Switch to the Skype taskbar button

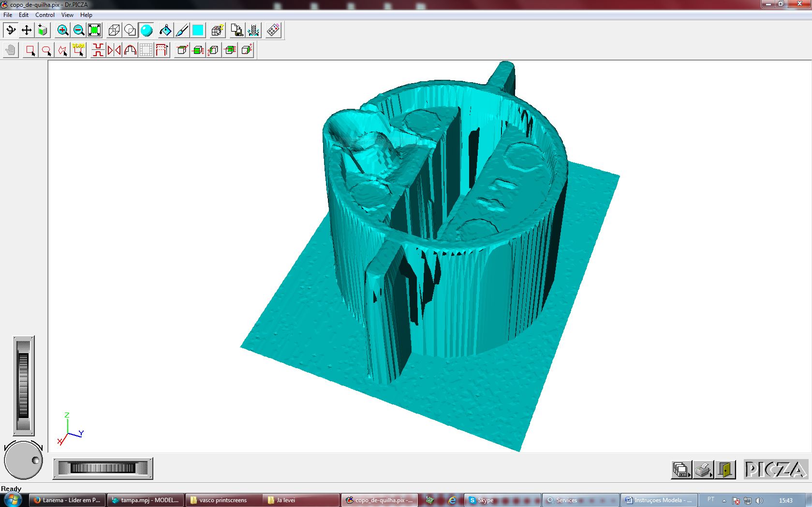[x=502, y=500]
